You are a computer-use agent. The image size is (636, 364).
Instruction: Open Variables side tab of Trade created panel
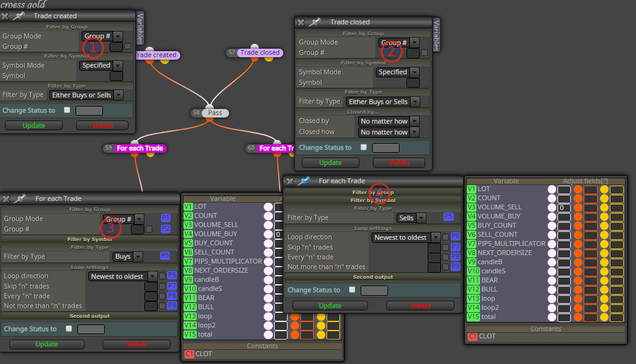(x=140, y=29)
